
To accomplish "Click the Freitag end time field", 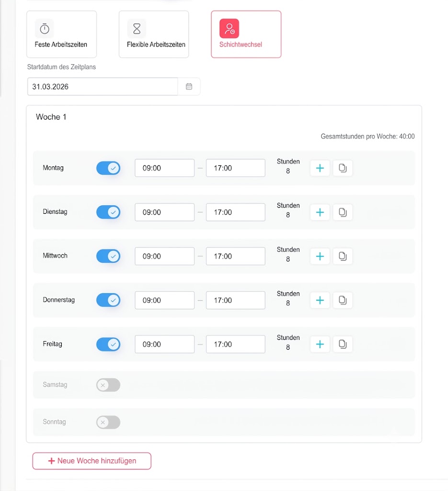I will pos(236,344).
